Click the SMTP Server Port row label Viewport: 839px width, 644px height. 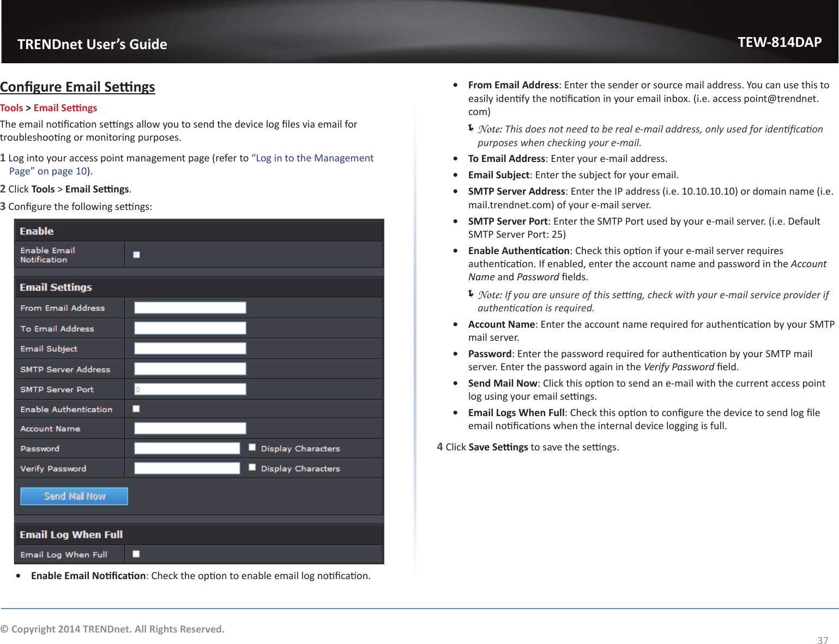[x=57, y=389]
